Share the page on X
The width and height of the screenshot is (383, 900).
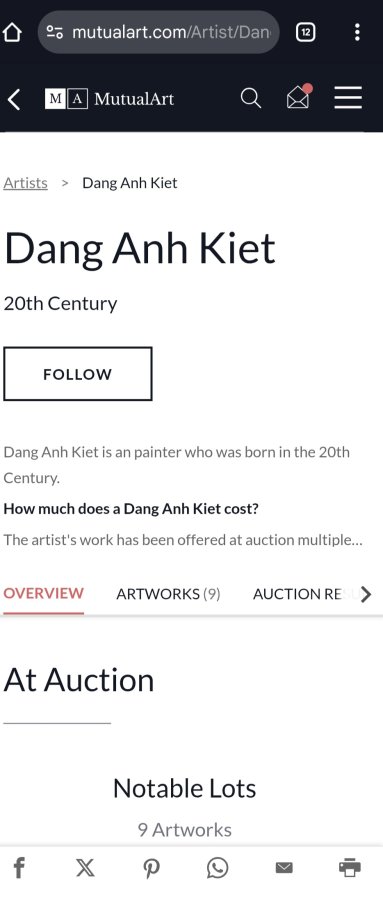[x=85, y=867]
